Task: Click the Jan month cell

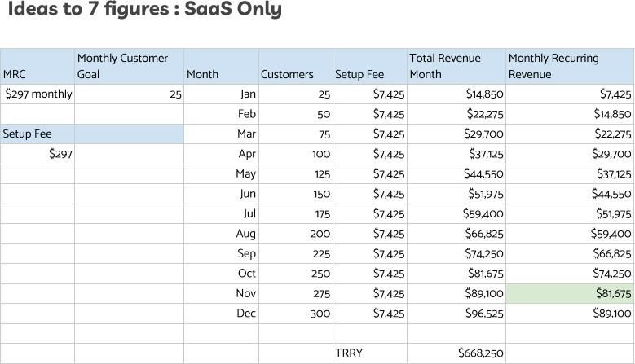Action: [221, 94]
